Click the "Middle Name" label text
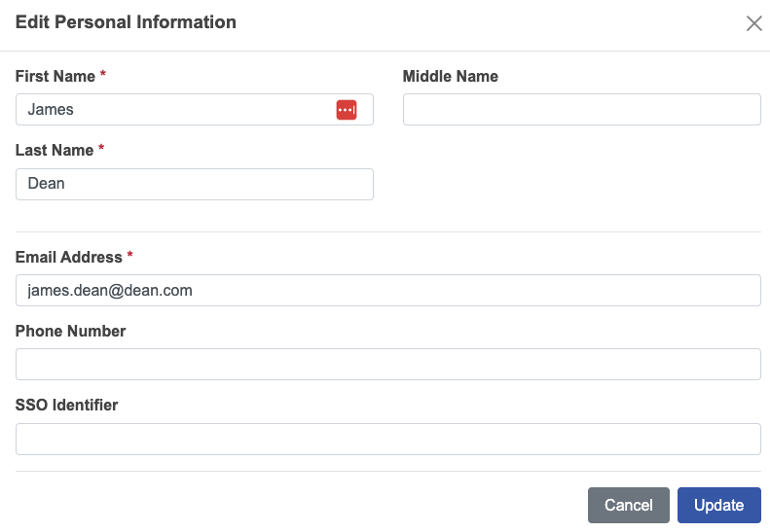Screen dimensions: 770x532 450,76
